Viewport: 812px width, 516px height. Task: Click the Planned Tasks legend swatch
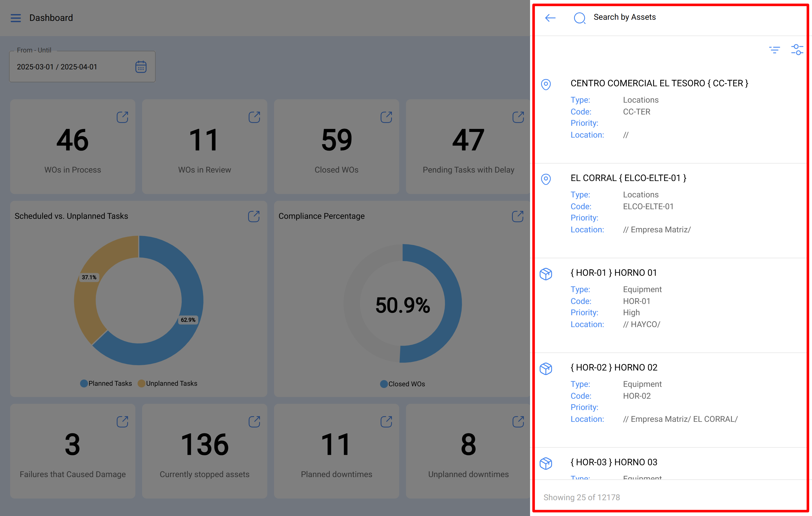[84, 383]
